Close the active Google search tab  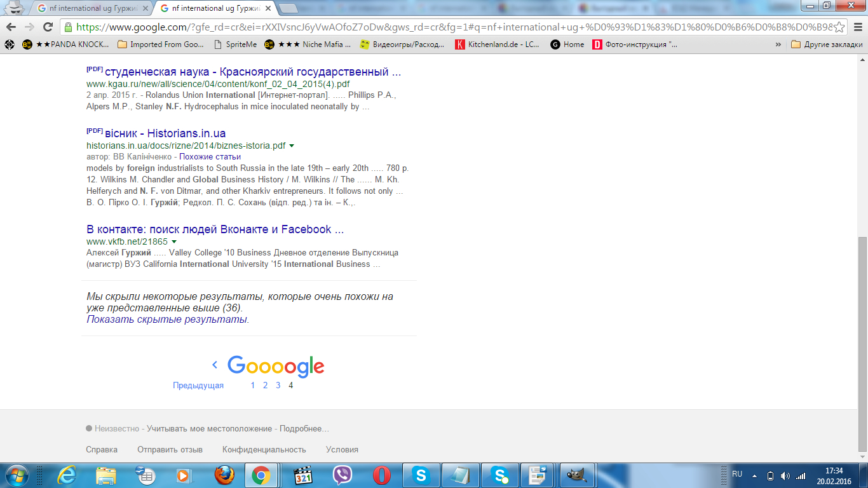(268, 8)
